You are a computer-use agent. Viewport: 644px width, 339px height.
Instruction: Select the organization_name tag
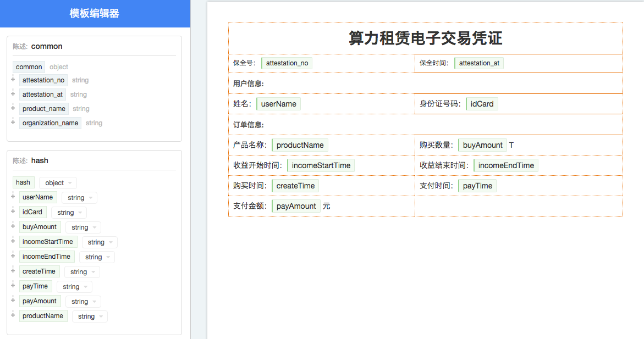(x=50, y=123)
